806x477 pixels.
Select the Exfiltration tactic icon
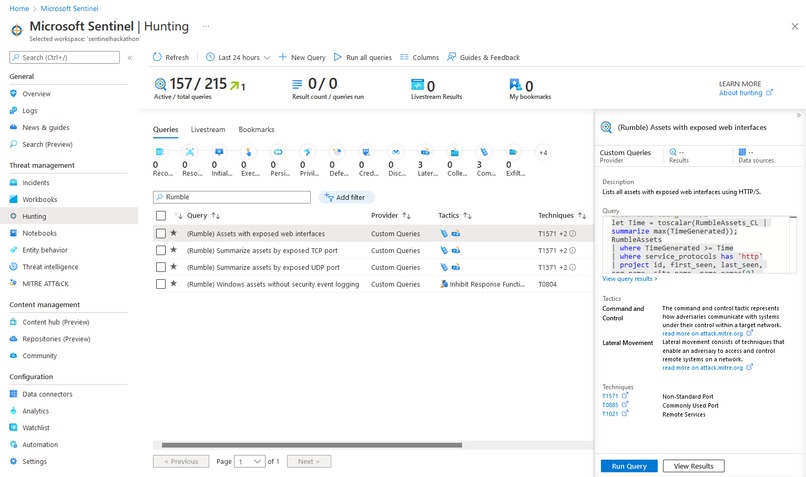click(513, 152)
